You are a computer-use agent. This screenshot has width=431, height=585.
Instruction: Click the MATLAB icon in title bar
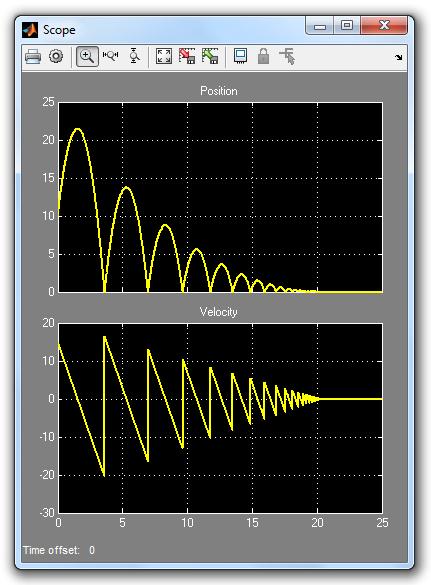(x=30, y=30)
